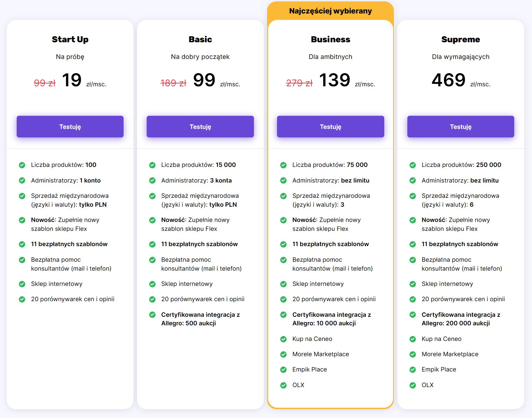Click the check icon beside Business plan's Kup na Ceneo
Screen dimensions: 532x418
[x=283, y=339]
